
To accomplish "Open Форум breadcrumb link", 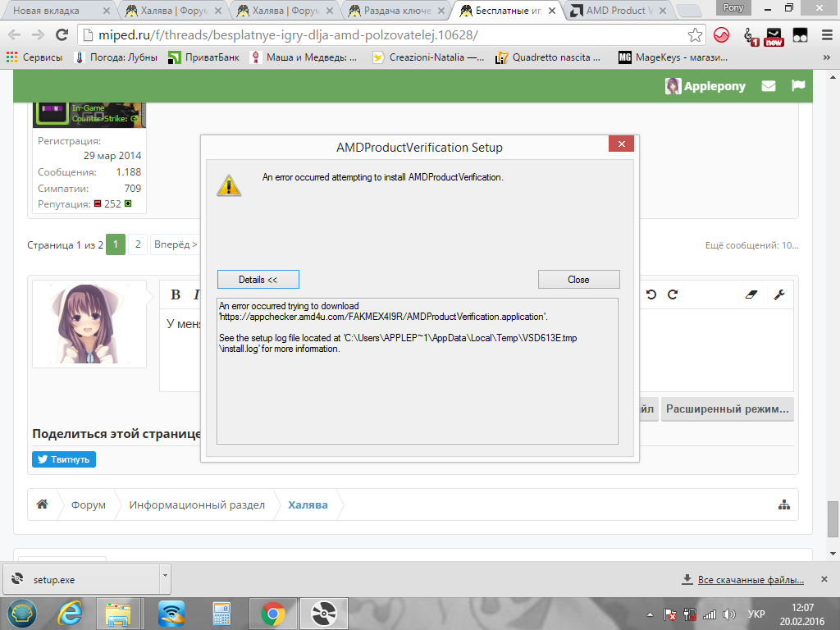I will pos(89,505).
